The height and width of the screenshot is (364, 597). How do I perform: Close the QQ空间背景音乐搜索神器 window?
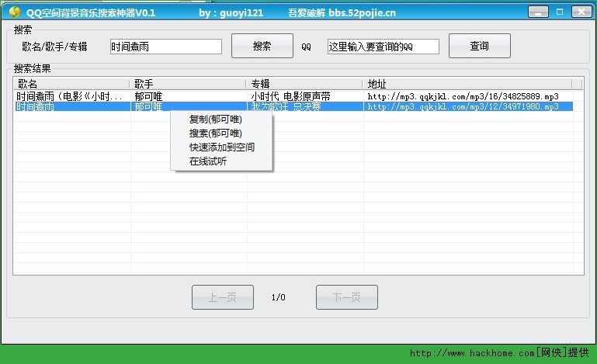581,12
